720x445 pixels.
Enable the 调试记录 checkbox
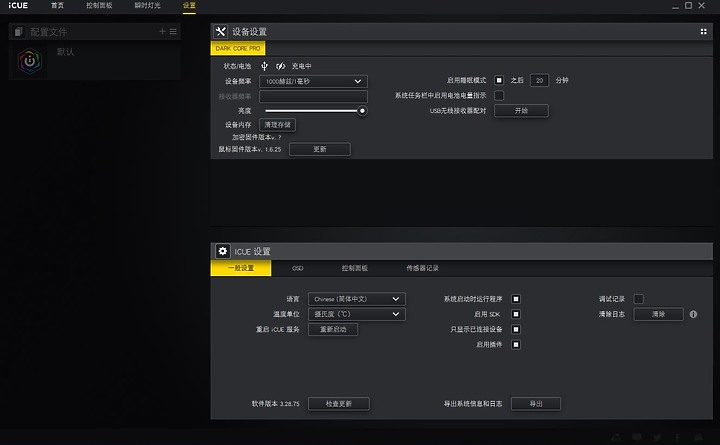tap(639, 299)
